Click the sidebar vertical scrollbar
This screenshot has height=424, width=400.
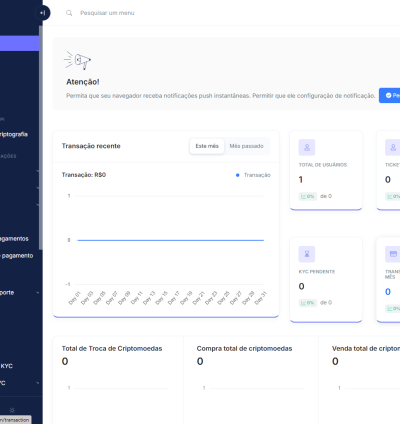[x=41, y=138]
